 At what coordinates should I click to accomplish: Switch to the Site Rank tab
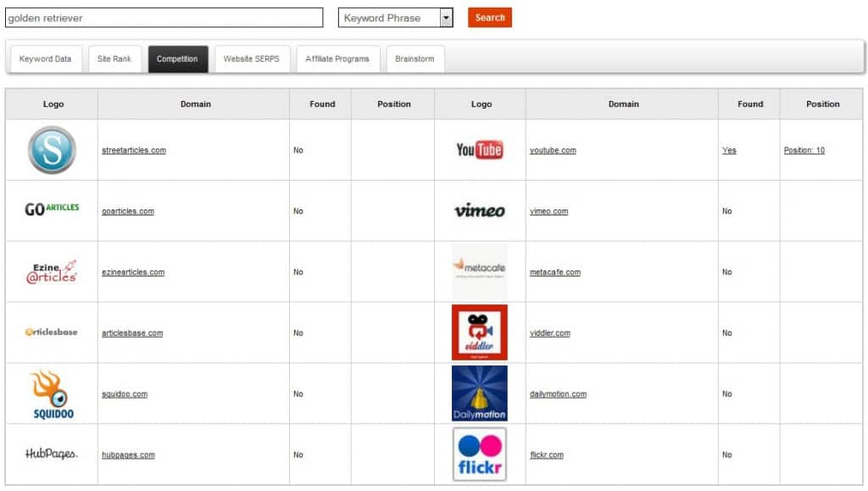pyautogui.click(x=114, y=59)
